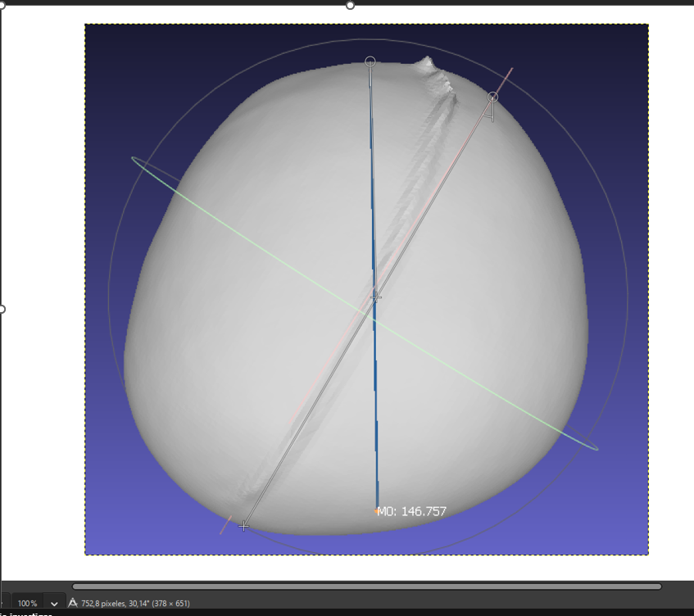Select the circle handle atop the blue axis
The image size is (694, 616).
[x=370, y=61]
